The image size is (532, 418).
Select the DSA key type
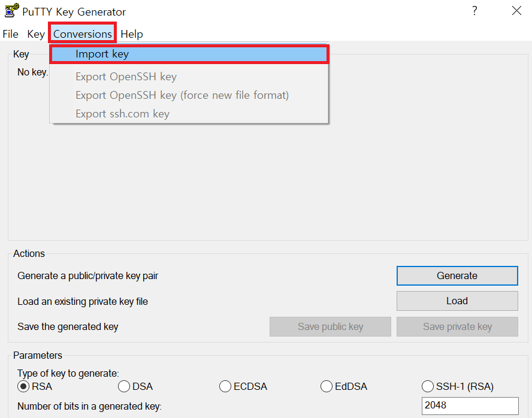point(135,386)
